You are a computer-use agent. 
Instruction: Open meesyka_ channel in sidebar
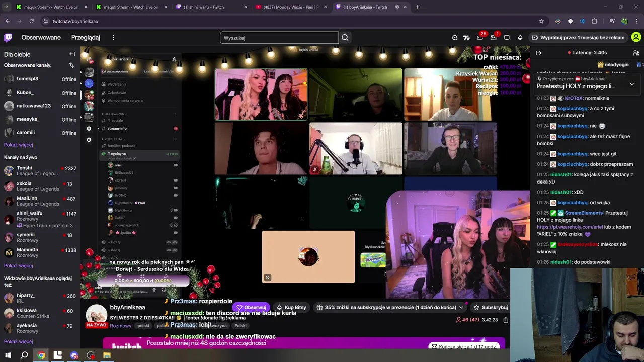click(x=40, y=119)
